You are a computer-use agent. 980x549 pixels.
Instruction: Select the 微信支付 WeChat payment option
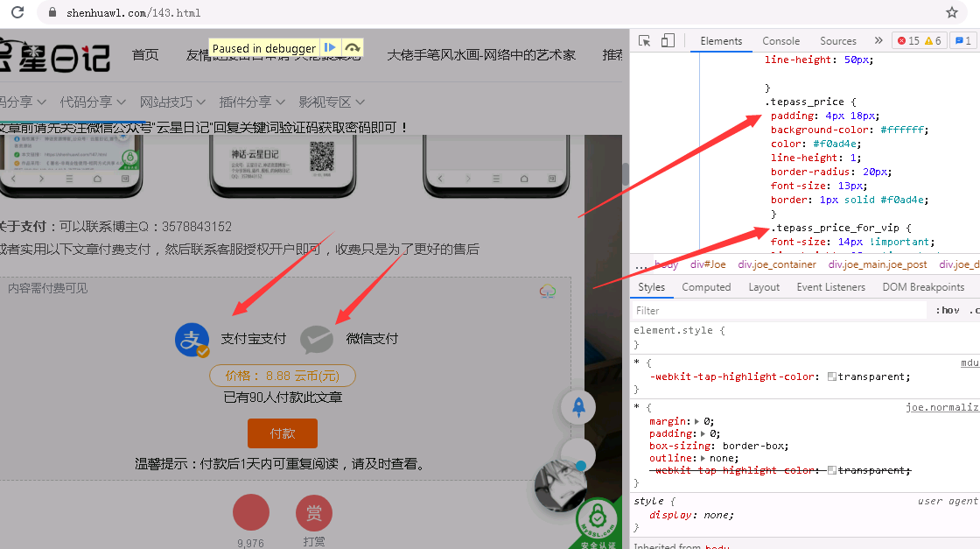tap(349, 339)
